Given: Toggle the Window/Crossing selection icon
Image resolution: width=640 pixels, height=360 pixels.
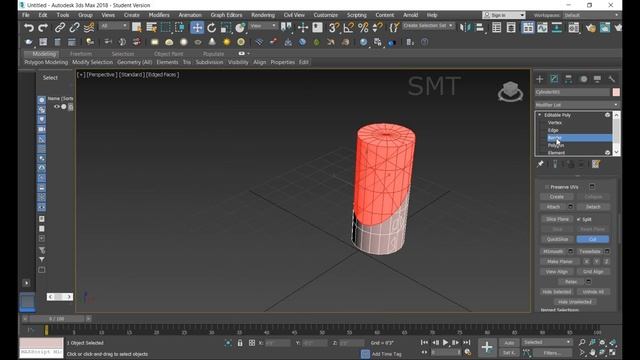Looking at the screenshot, I should pyautogui.click(x=180, y=27).
